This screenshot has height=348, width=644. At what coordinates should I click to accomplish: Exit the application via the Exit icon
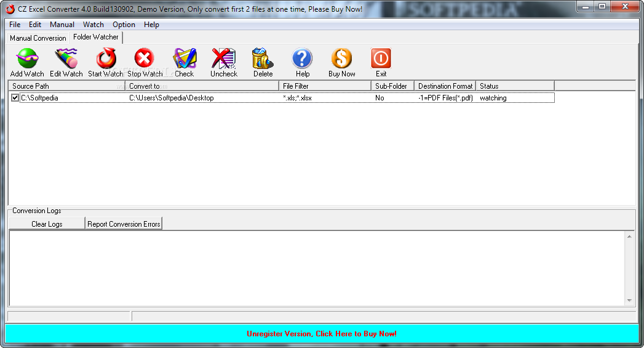[x=381, y=59]
